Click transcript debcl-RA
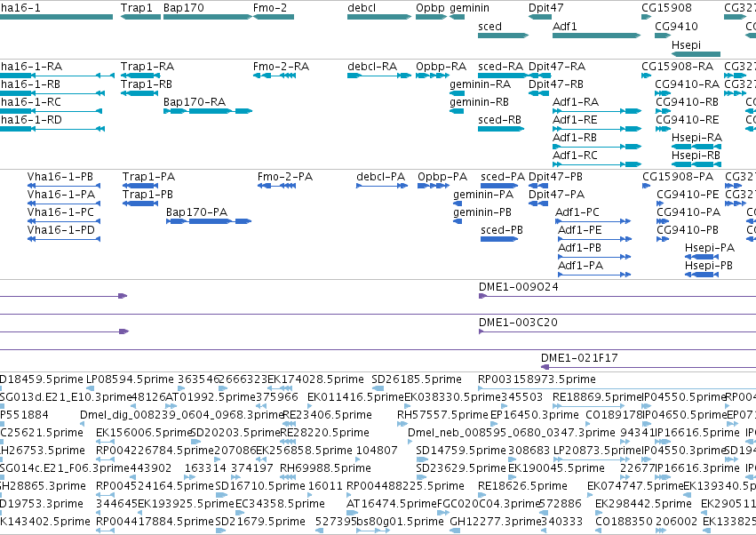The width and height of the screenshot is (756, 535). click(x=379, y=76)
